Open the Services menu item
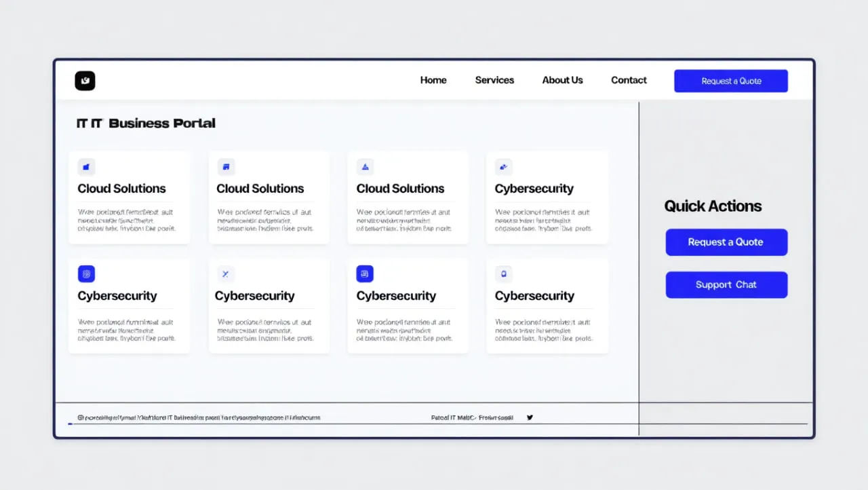This screenshot has height=490, width=868. (x=494, y=80)
